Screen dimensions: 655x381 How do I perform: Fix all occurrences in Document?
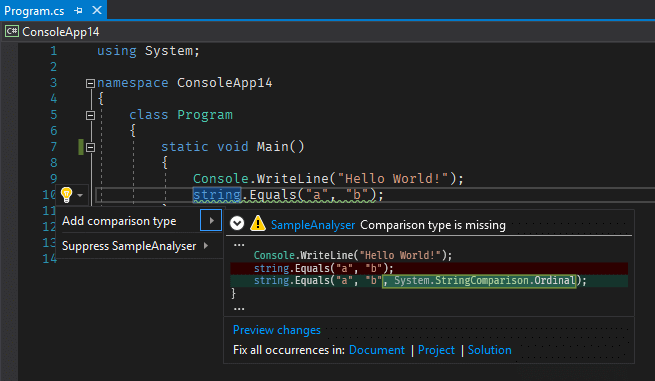pyautogui.click(x=376, y=350)
